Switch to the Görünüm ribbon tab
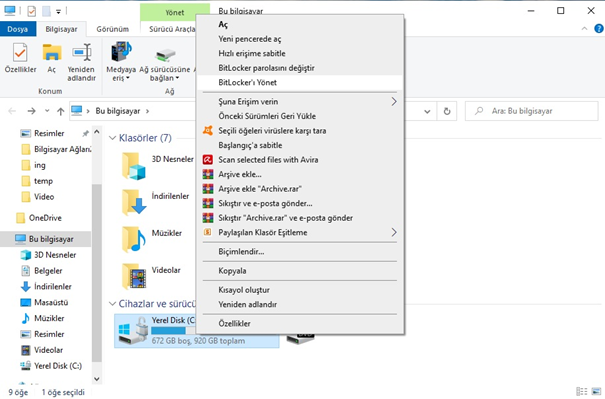 (113, 29)
